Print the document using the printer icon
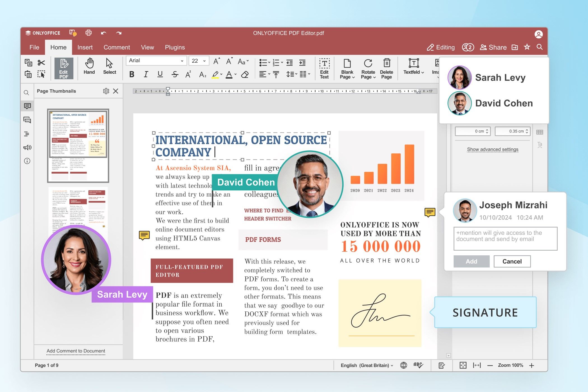 coord(88,33)
